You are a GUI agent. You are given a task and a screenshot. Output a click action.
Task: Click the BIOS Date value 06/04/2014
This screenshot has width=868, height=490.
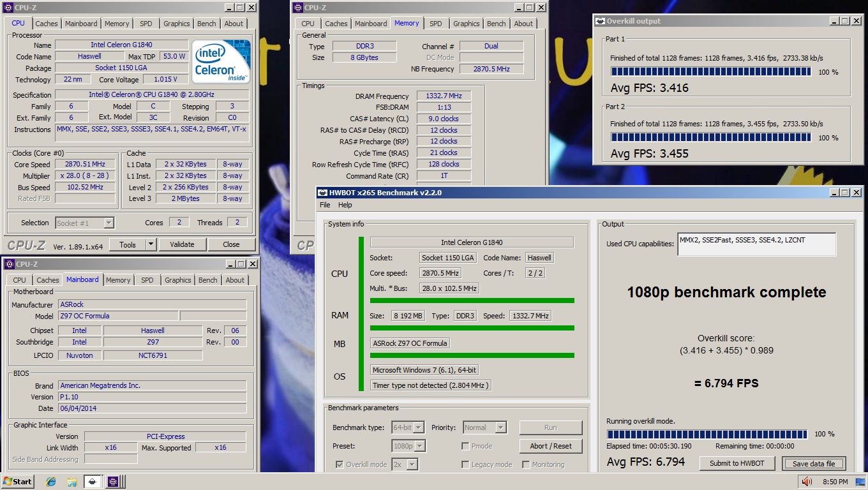153,408
